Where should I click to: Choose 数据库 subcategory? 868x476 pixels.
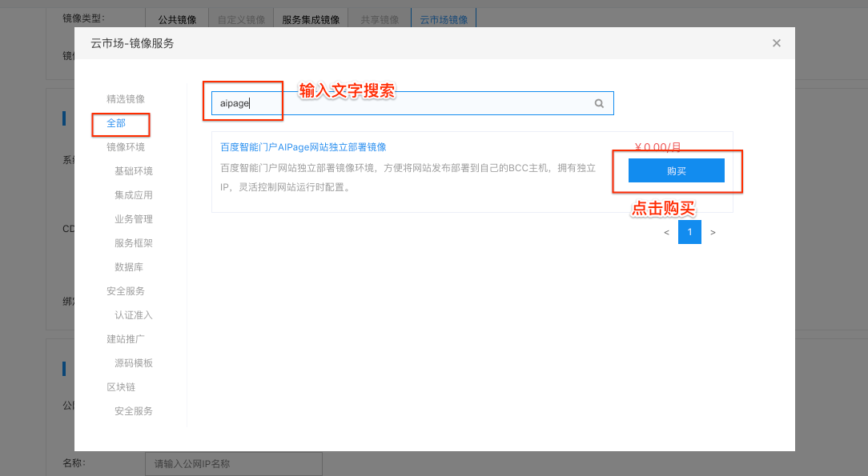click(129, 267)
